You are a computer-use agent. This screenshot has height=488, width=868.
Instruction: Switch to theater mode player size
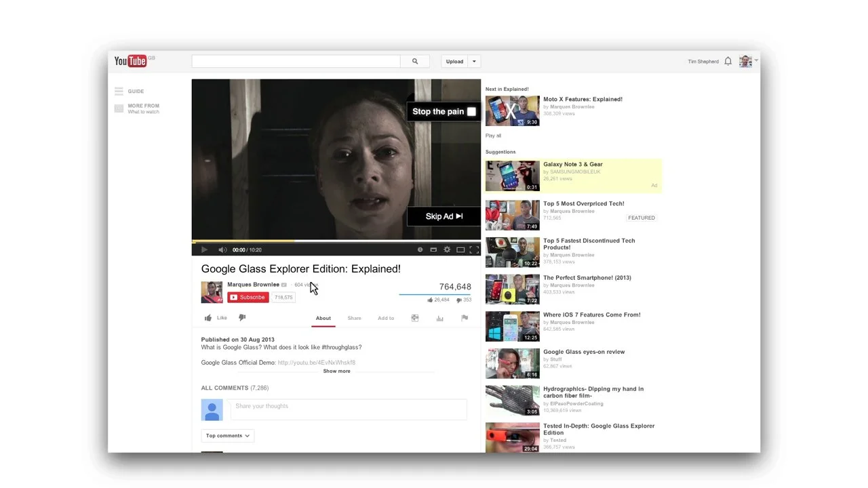pyautogui.click(x=460, y=250)
